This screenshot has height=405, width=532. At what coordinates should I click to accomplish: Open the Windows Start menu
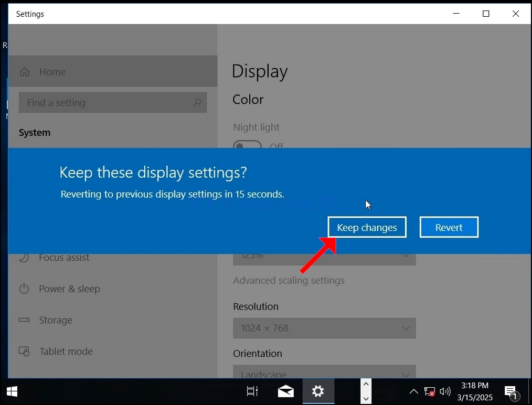pos(12,391)
